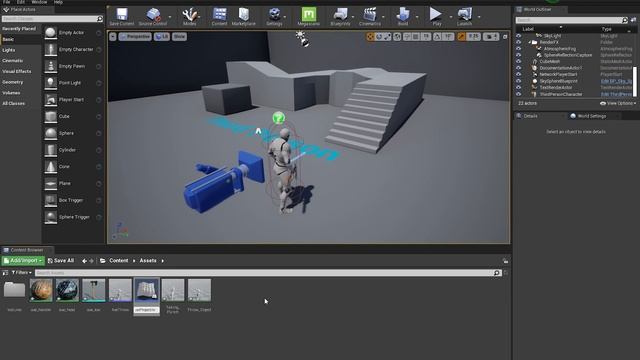Click the Content breadcrumb folder
Viewport: 640px width, 360px height.
click(118, 260)
